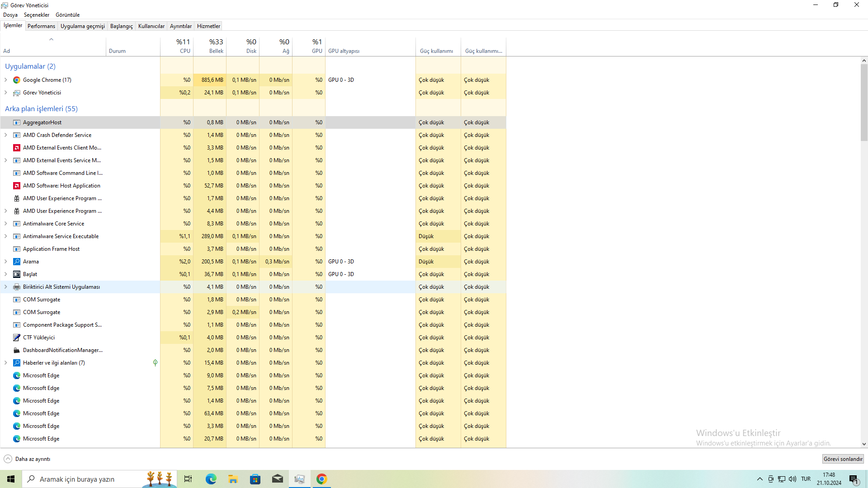Sort by the GPU altyapısı column header

pyautogui.click(x=370, y=47)
